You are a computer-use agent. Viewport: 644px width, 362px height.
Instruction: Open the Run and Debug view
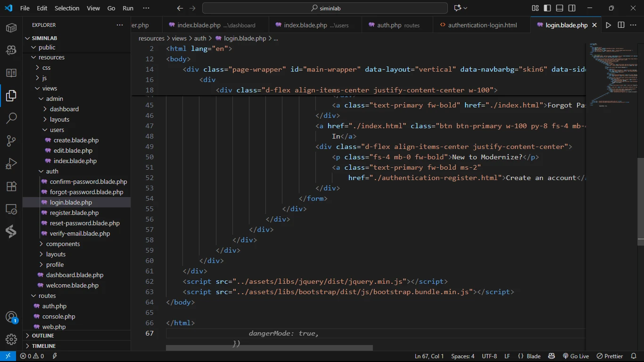[x=11, y=164]
